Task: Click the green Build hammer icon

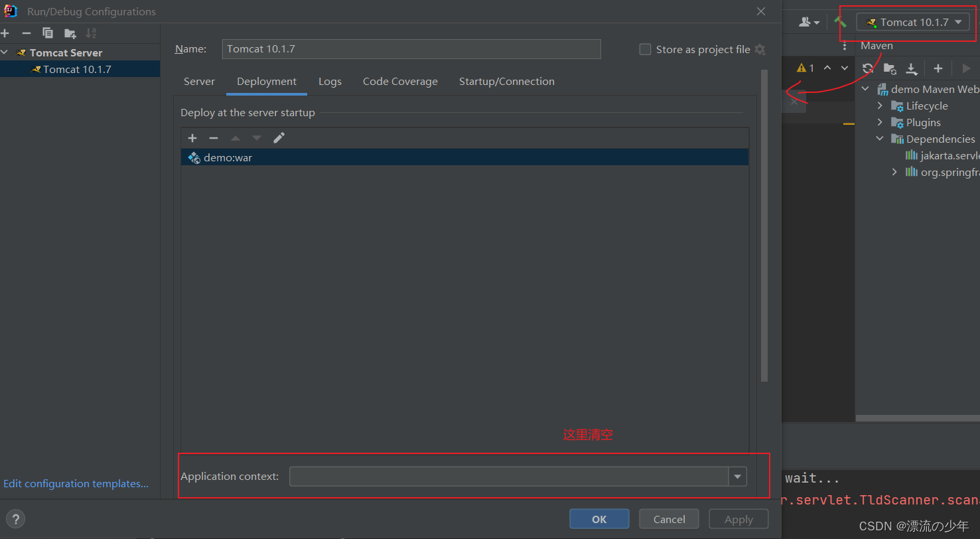Action: click(840, 22)
